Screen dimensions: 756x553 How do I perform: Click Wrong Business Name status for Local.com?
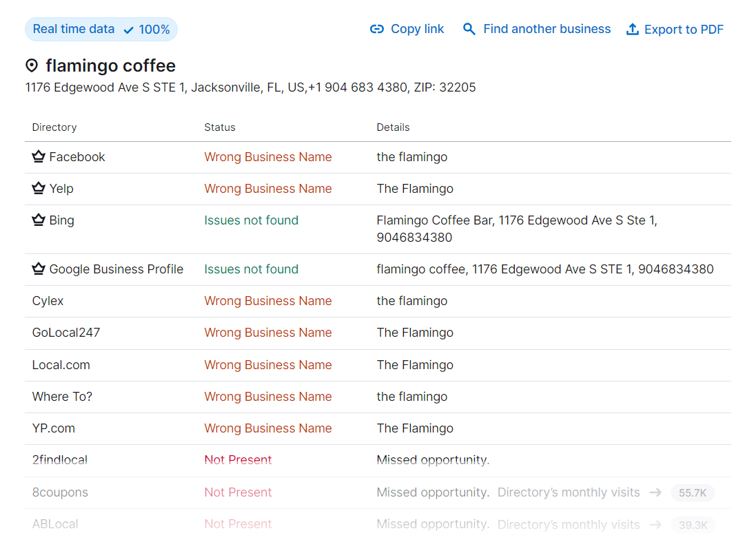pyautogui.click(x=268, y=365)
